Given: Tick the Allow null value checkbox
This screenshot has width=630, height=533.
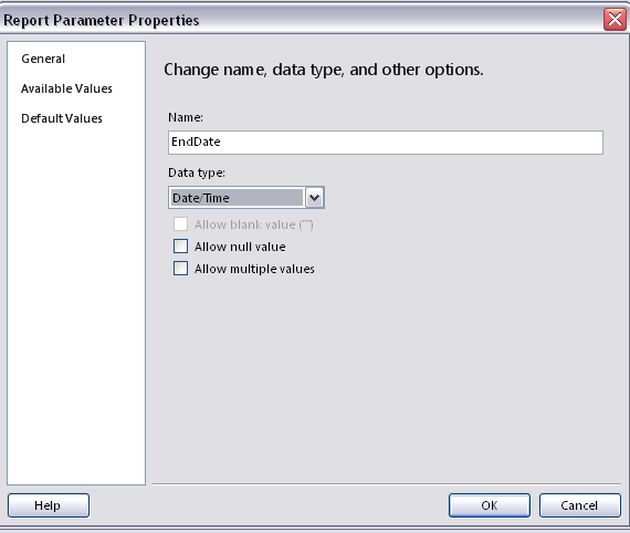Looking at the screenshot, I should [x=181, y=247].
